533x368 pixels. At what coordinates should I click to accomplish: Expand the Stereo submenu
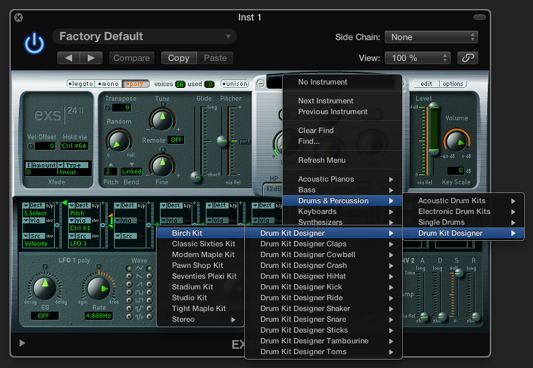click(201, 319)
